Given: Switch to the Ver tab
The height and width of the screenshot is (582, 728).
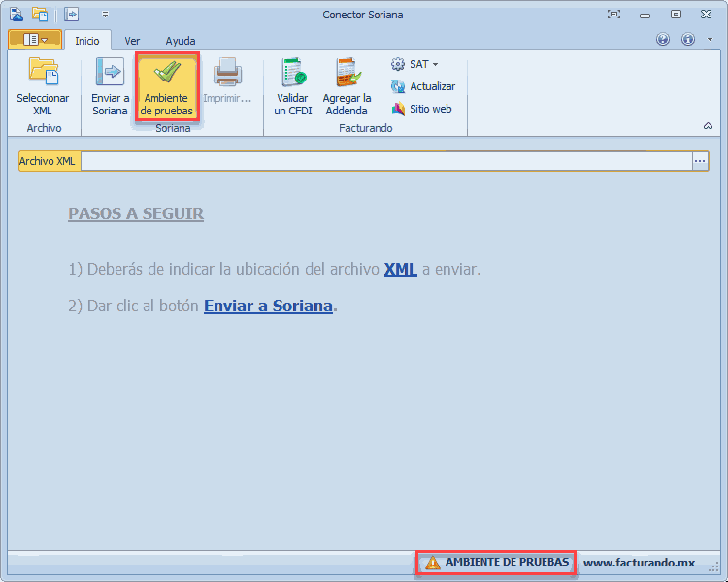Looking at the screenshot, I should (x=132, y=41).
